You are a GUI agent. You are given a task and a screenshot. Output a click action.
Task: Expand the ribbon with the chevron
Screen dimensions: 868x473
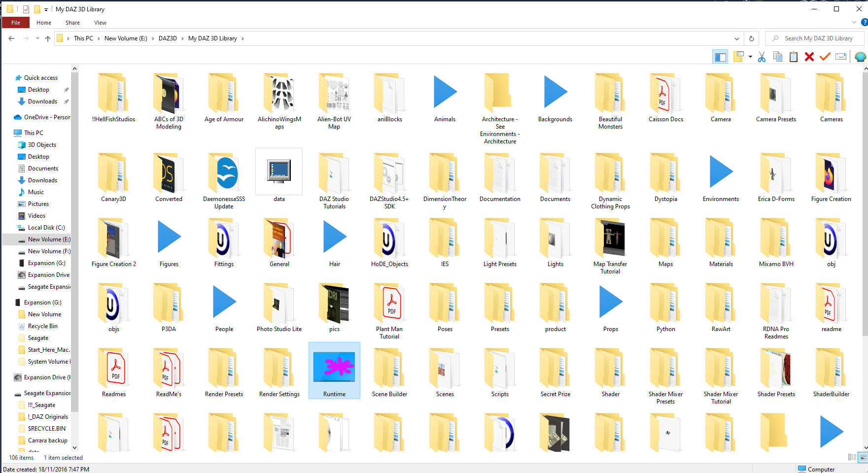[x=854, y=22]
